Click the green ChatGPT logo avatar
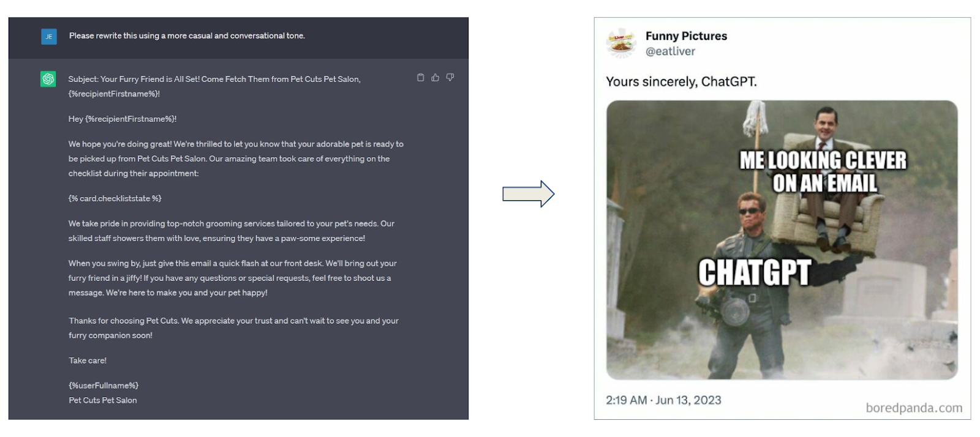980x437 pixels. click(x=48, y=79)
